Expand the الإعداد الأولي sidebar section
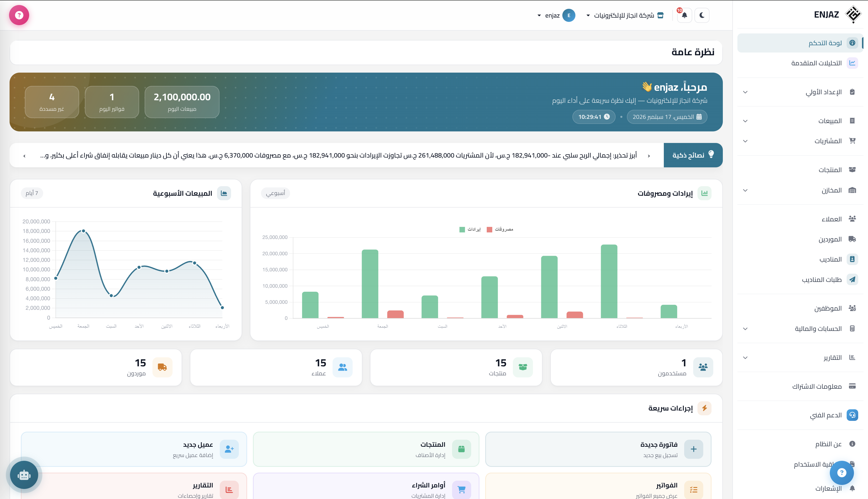Viewport: 868px width, 499px height. [x=800, y=92]
